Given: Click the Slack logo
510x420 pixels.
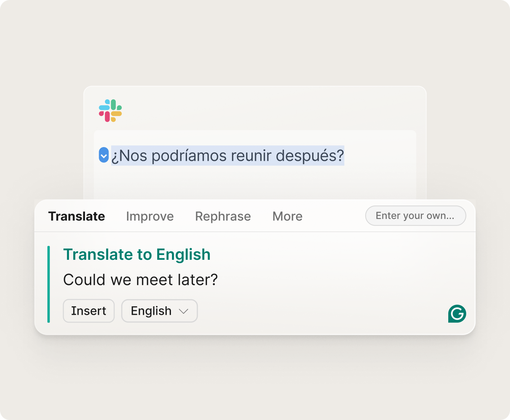Looking at the screenshot, I should 110,110.
